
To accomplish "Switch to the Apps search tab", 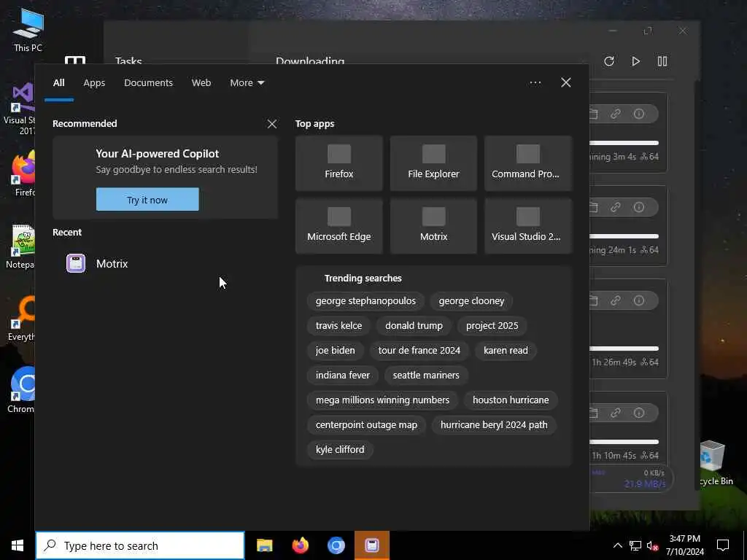I will pyautogui.click(x=94, y=83).
